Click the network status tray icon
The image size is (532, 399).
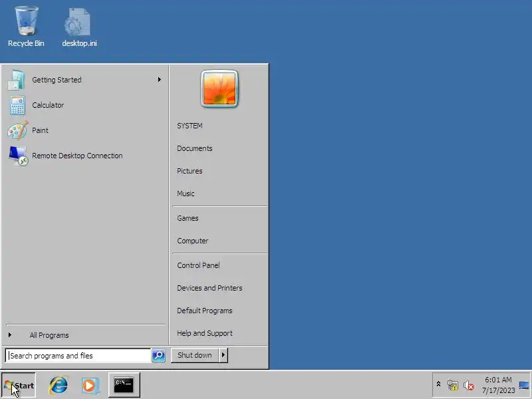point(453,385)
